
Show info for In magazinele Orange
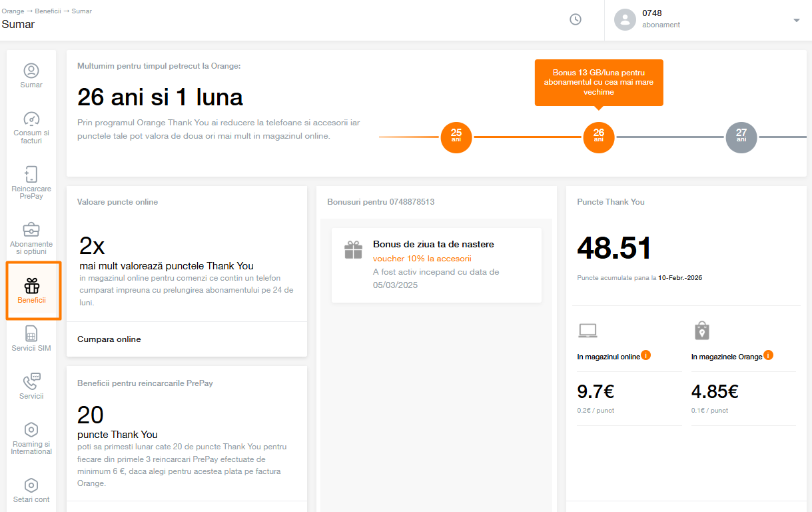pyautogui.click(x=768, y=355)
